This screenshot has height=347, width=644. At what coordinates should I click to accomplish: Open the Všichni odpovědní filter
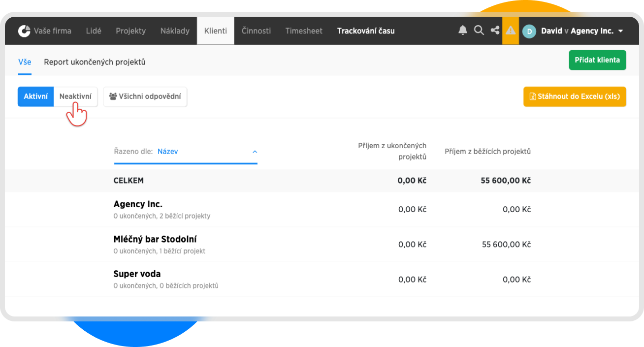pos(145,96)
